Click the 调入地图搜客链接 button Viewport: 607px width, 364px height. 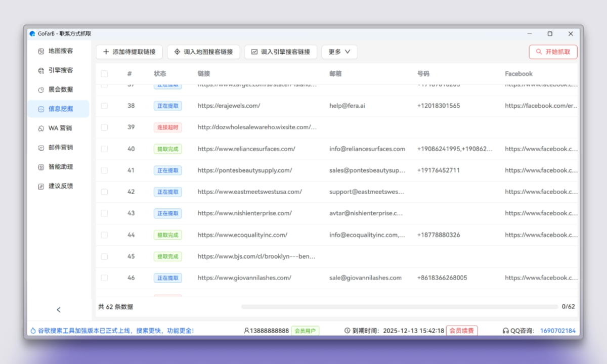(x=203, y=52)
